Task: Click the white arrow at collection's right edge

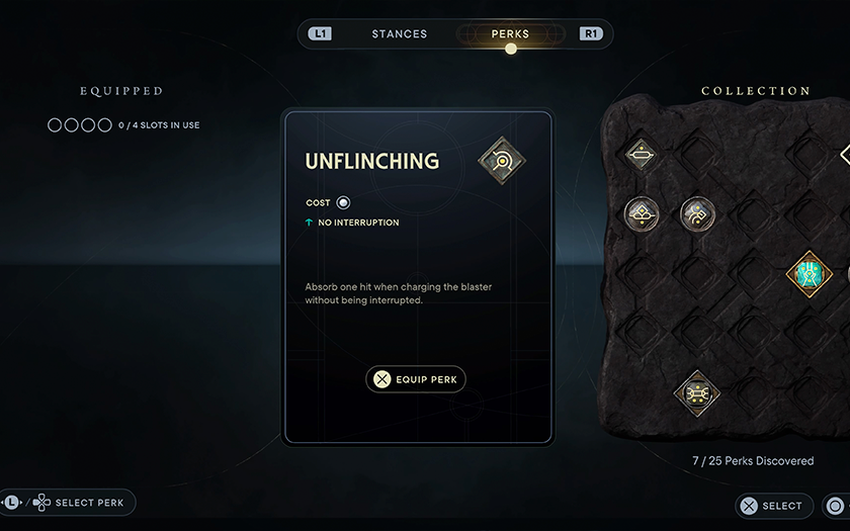Action: pos(845,155)
